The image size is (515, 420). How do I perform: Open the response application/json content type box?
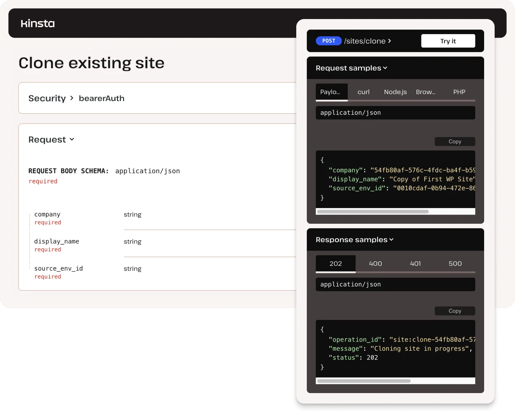point(395,284)
